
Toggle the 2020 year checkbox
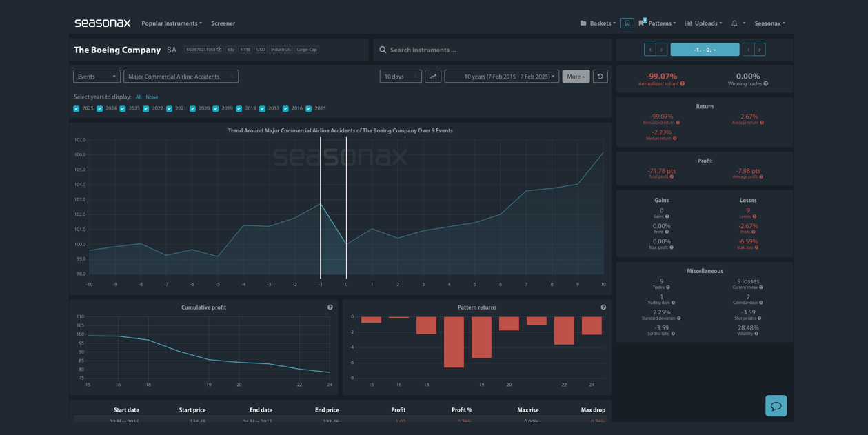pyautogui.click(x=192, y=108)
